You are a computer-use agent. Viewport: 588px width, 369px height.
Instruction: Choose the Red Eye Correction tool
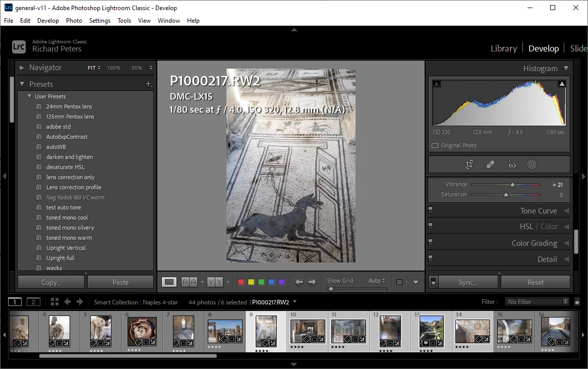(x=511, y=165)
